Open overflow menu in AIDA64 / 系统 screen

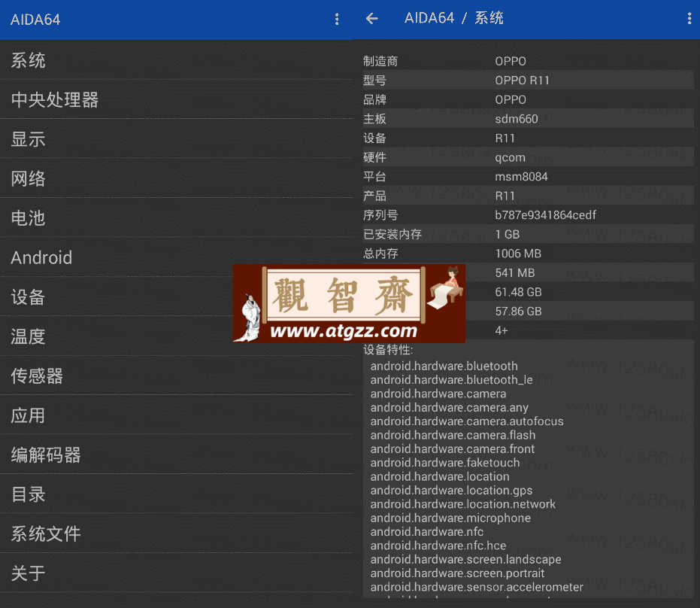[x=689, y=18]
